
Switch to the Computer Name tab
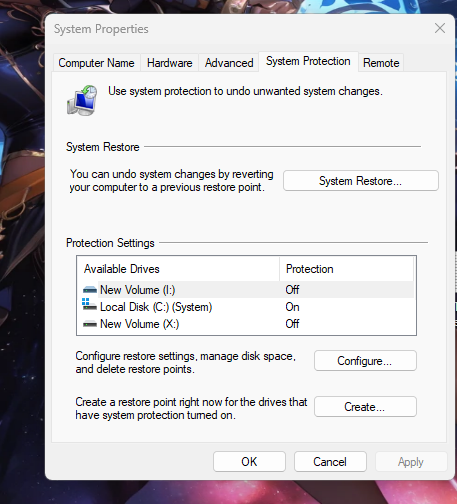tap(96, 63)
